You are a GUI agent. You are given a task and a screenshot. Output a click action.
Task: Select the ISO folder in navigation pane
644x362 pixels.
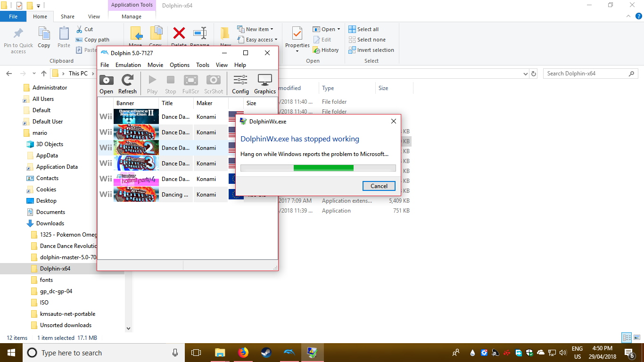pyautogui.click(x=44, y=303)
